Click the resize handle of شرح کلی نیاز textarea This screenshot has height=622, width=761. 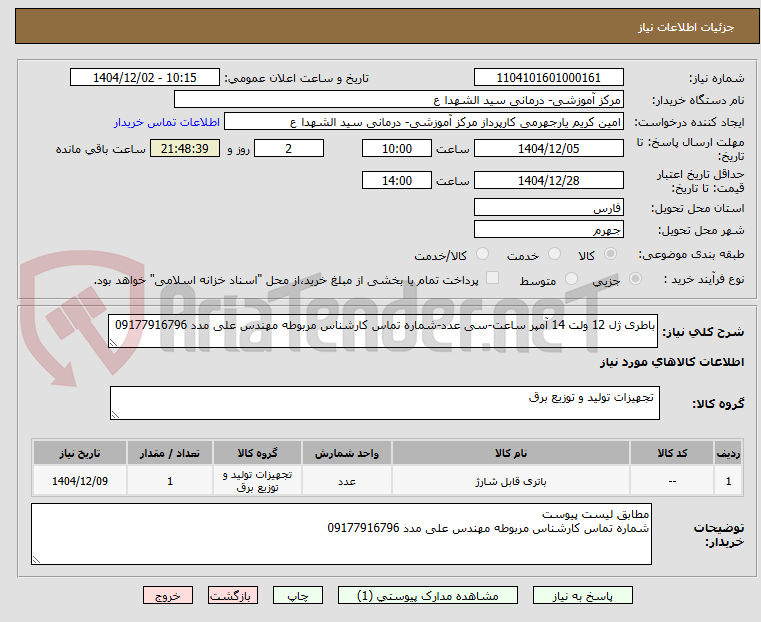[x=113, y=343]
